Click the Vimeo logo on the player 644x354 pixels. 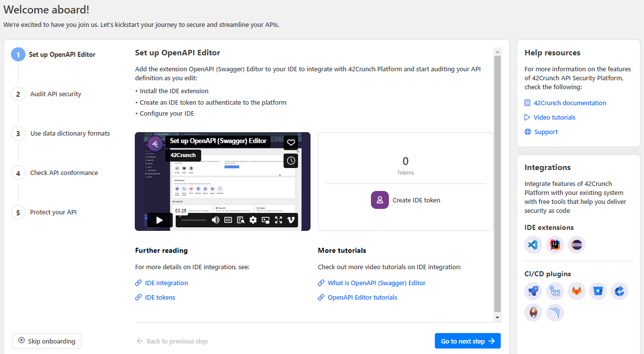(x=291, y=220)
